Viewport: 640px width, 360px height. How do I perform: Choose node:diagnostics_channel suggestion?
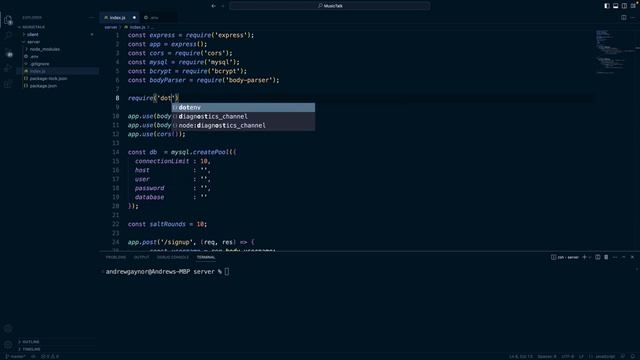coord(243,125)
